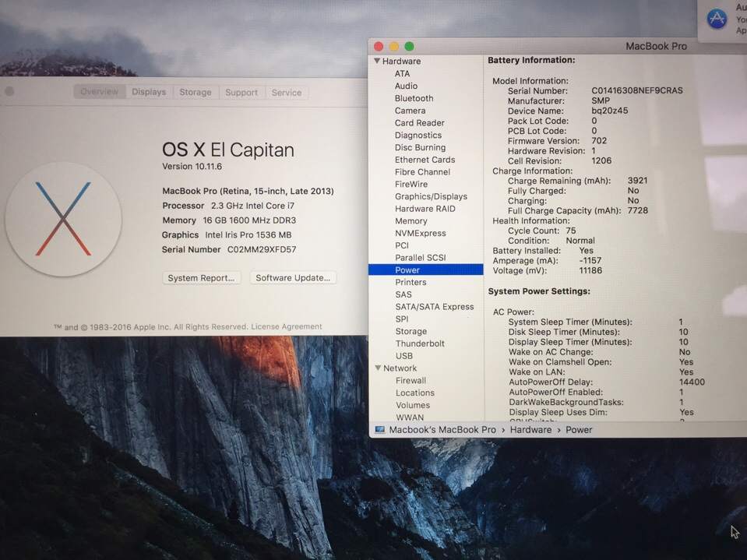Screen dimensions: 747x560
Task: Switch to the Displays tab
Action: click(148, 92)
